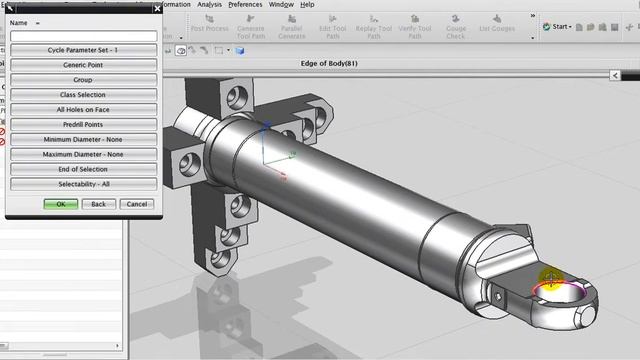This screenshot has width=640, height=360.
Task: Click Maximum Diameter - None button
Action: (83, 154)
